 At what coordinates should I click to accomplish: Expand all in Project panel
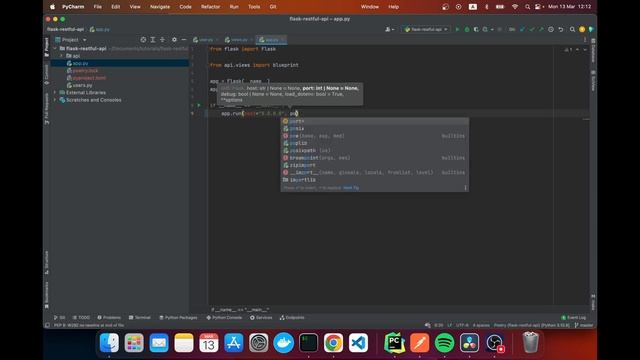coord(153,40)
